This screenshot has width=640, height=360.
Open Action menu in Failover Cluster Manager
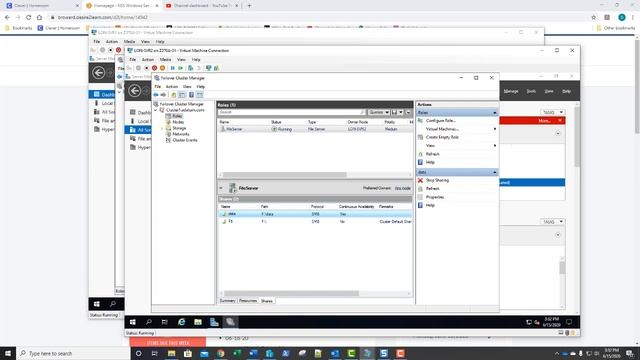(x=172, y=87)
